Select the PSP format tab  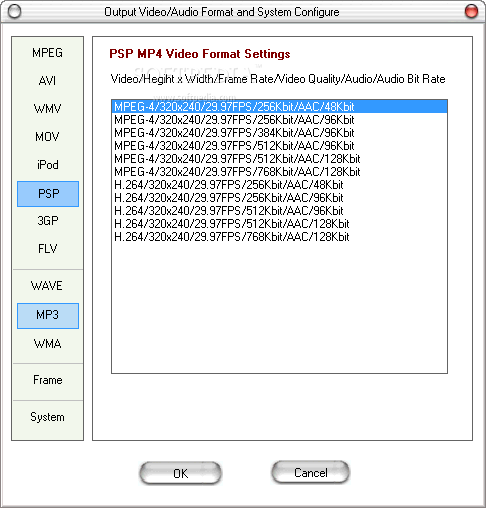48,194
